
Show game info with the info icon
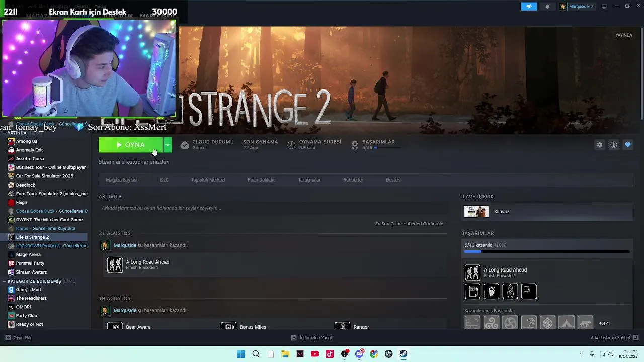click(x=614, y=145)
